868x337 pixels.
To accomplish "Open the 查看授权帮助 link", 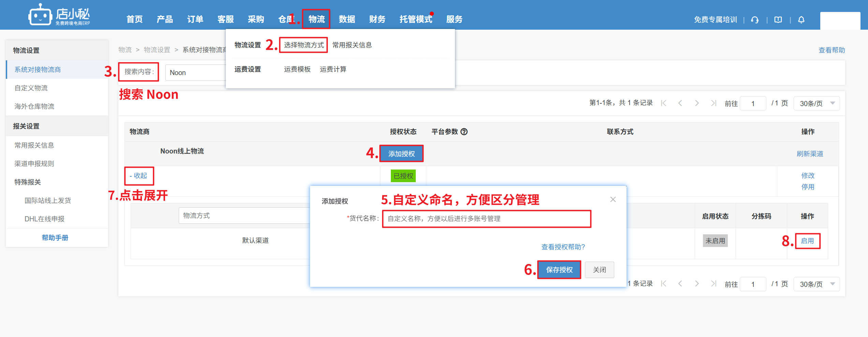I will coord(563,247).
